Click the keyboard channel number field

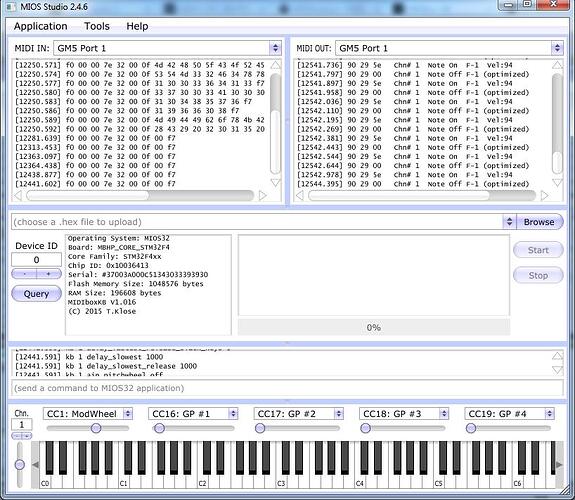pyautogui.click(x=22, y=425)
